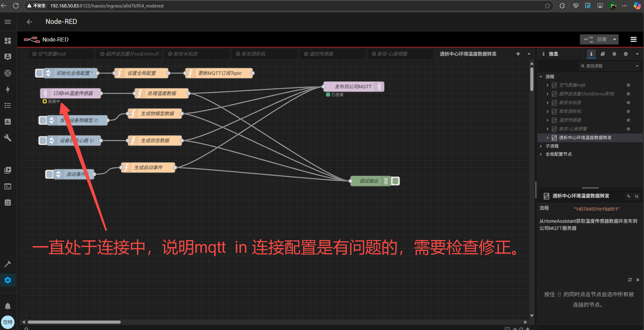The width and height of the screenshot is (644, 330).
Task: Open the configuration nodes gear tab
Action: pos(625,54)
